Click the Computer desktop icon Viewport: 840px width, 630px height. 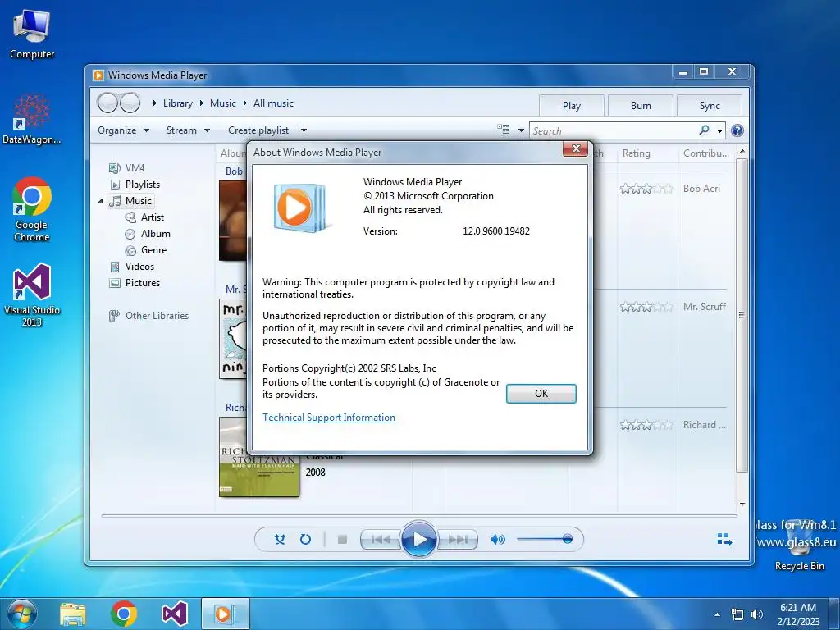[x=32, y=34]
